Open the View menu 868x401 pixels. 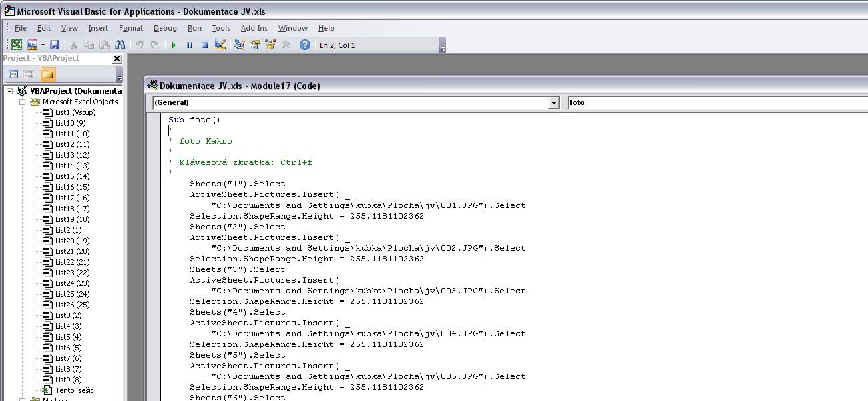[69, 28]
